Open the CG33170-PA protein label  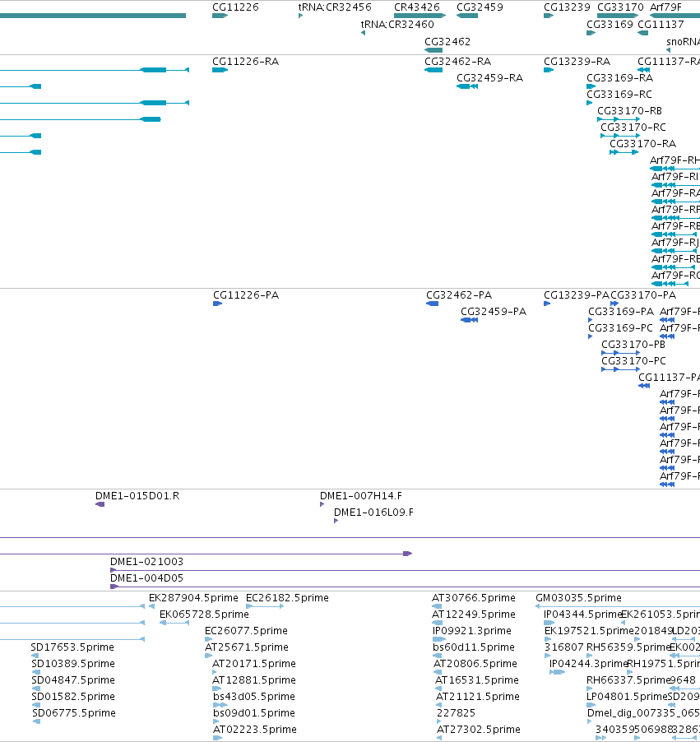pos(643,294)
